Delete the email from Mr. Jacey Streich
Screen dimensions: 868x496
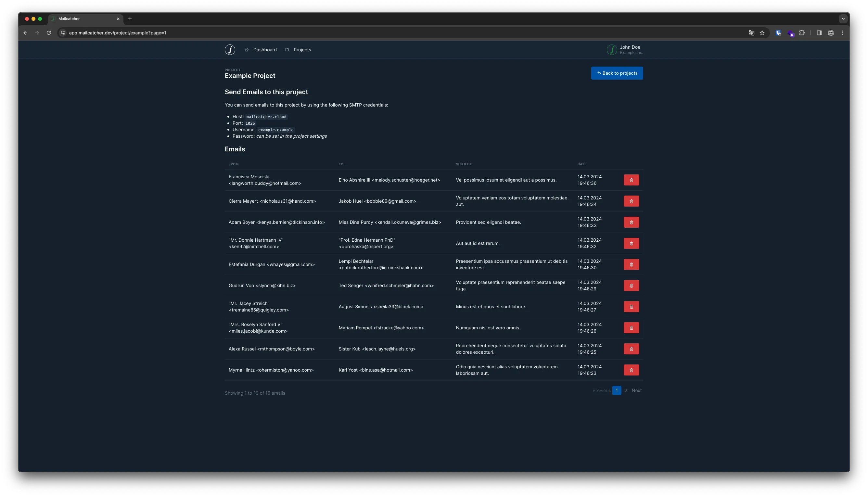pyautogui.click(x=631, y=307)
